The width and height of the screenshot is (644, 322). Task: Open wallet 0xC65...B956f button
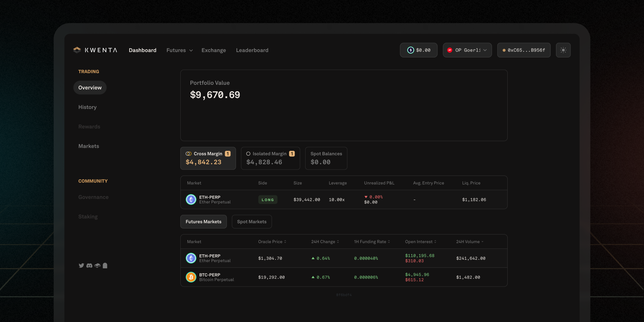coord(524,50)
